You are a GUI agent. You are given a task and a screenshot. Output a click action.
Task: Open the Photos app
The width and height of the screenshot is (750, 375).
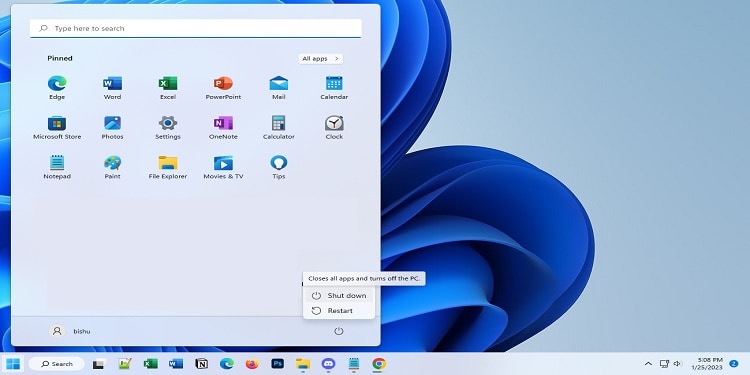[112, 128]
